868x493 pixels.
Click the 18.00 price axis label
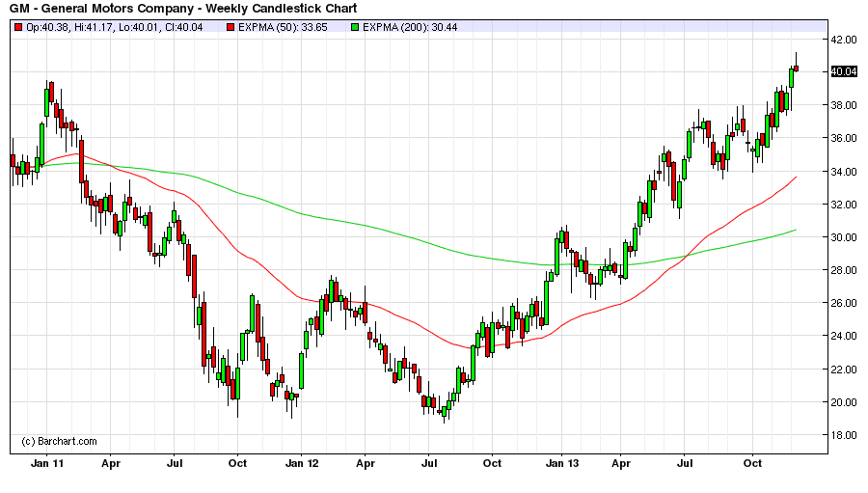click(x=844, y=435)
